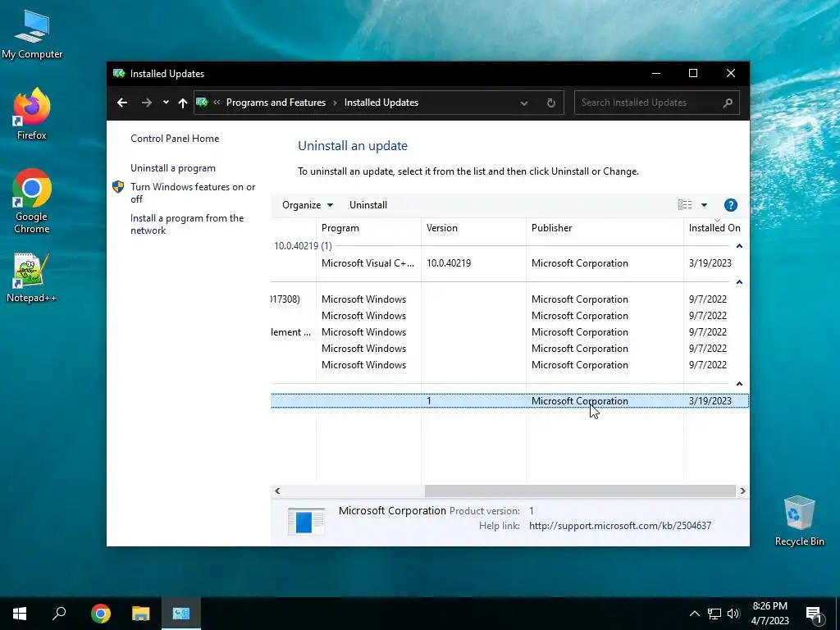The height and width of the screenshot is (630, 840).
Task: Open the Organize dropdown menu
Action: [308, 205]
